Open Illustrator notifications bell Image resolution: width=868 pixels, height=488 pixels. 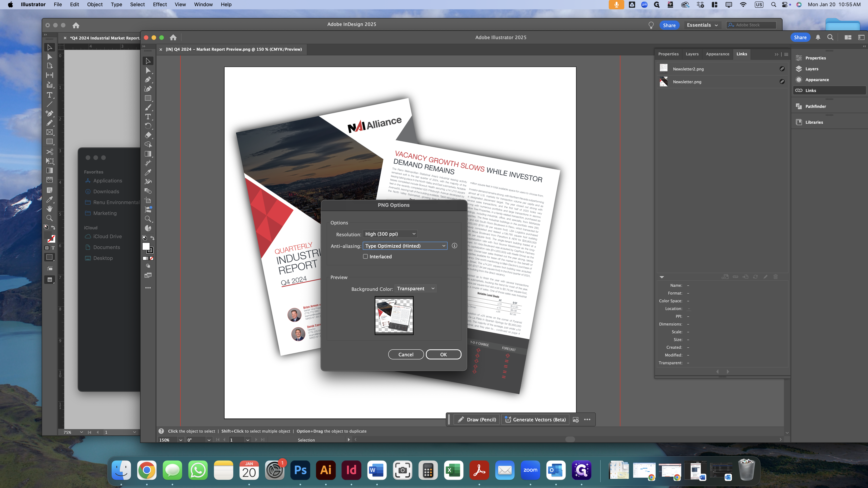[x=818, y=37]
